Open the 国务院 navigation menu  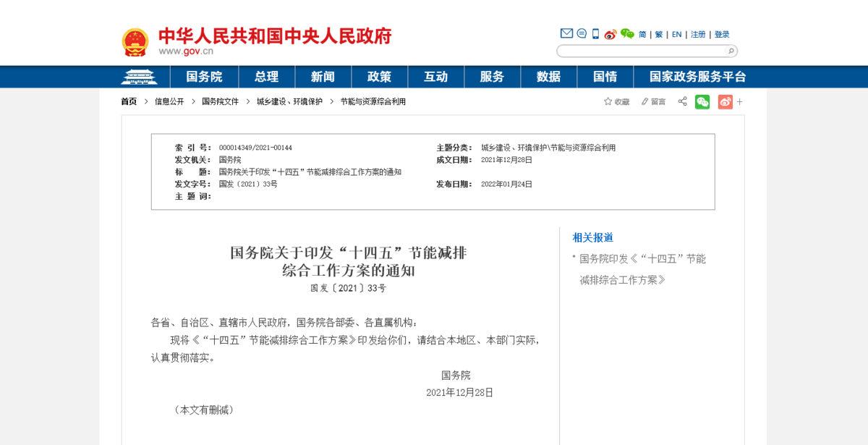[x=204, y=77]
